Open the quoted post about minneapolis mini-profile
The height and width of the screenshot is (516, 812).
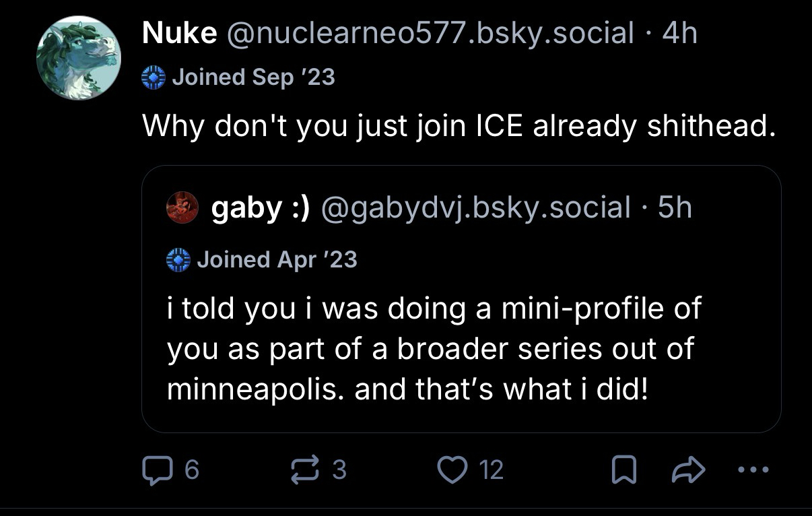click(x=434, y=349)
